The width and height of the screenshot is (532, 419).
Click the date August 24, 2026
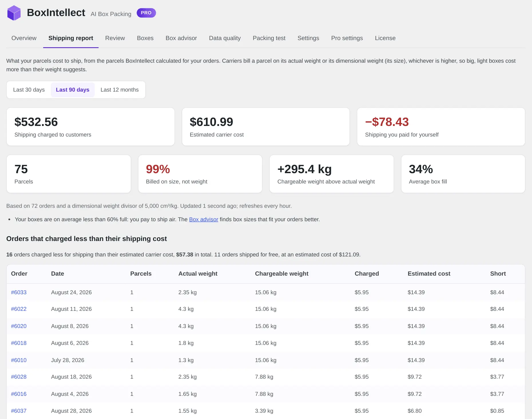tap(72, 292)
